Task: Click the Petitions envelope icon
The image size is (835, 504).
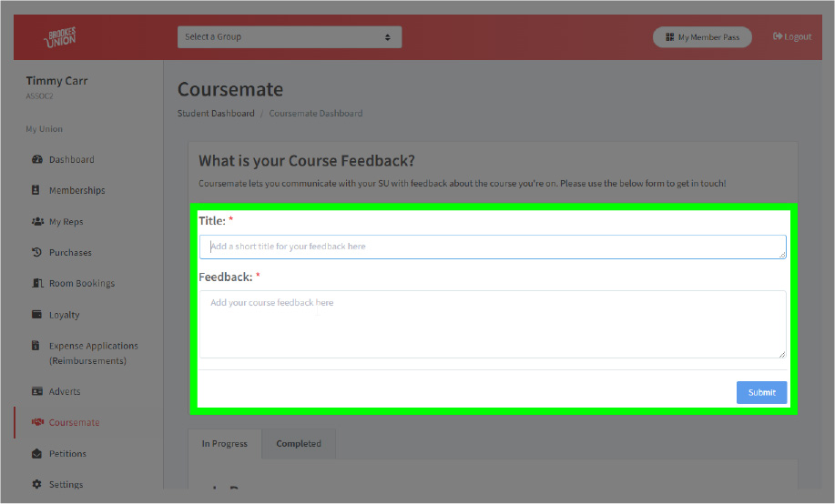Action: tap(37, 454)
